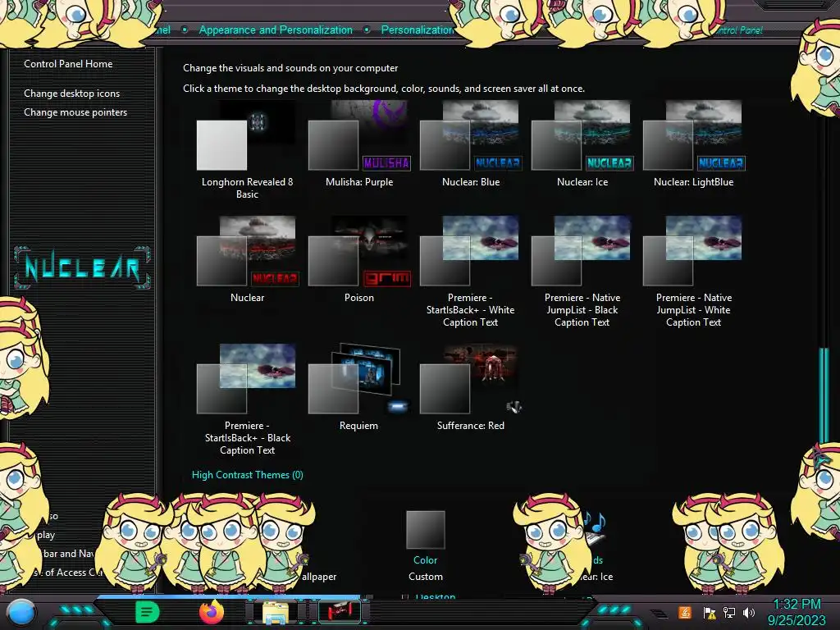Open the Color Custom swatch settings
Viewport: 840px width, 630px height.
pyautogui.click(x=426, y=546)
